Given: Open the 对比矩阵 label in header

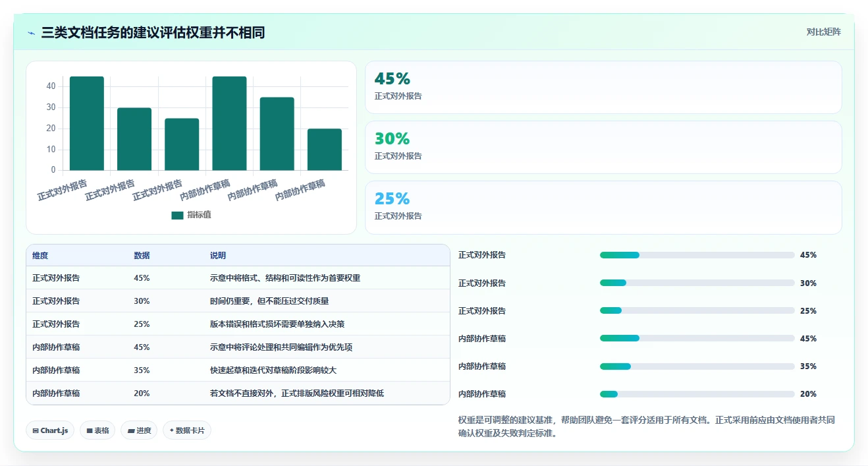Looking at the screenshot, I should [x=823, y=32].
